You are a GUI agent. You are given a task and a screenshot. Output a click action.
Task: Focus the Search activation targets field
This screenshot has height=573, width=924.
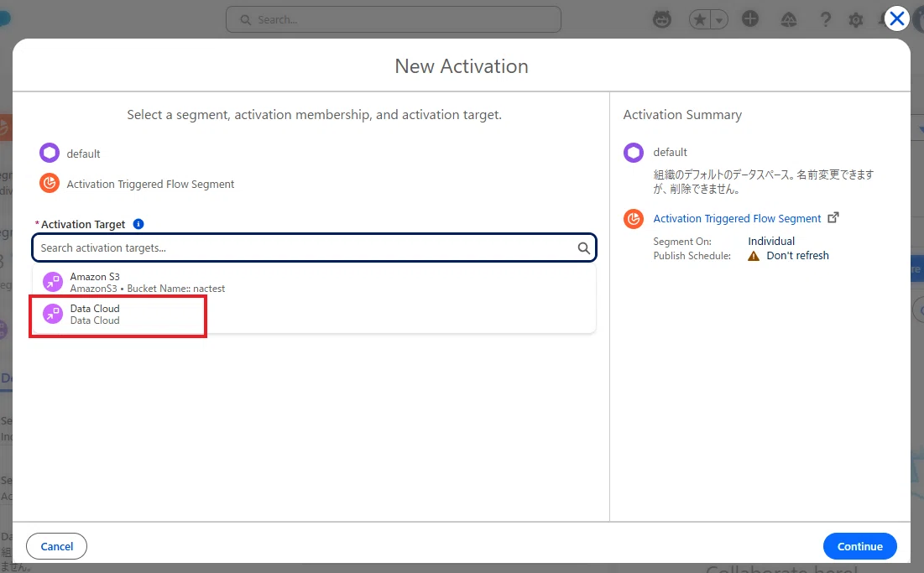coord(314,248)
